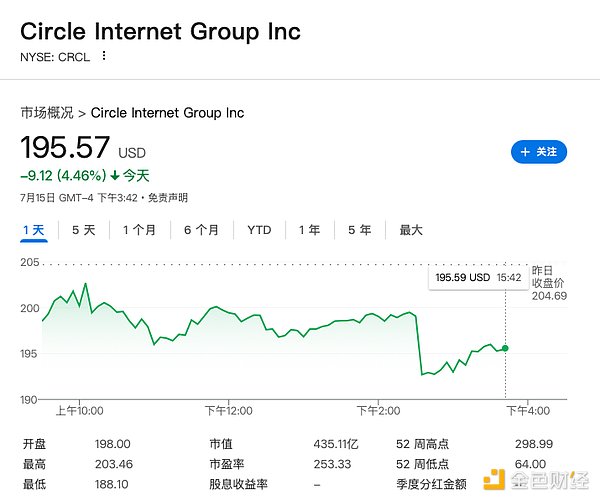600x501 pixels.
Task: Click the blue 关注 follow button
Action: point(539,152)
